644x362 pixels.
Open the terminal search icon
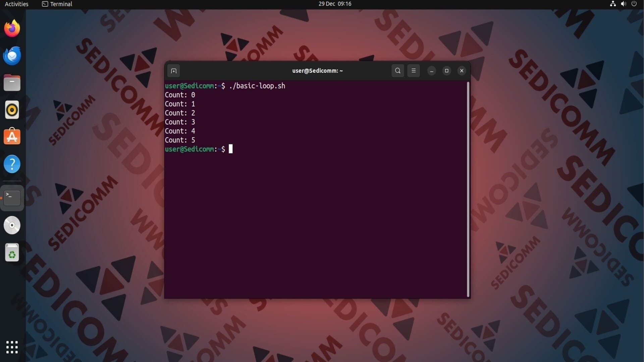tap(398, 71)
